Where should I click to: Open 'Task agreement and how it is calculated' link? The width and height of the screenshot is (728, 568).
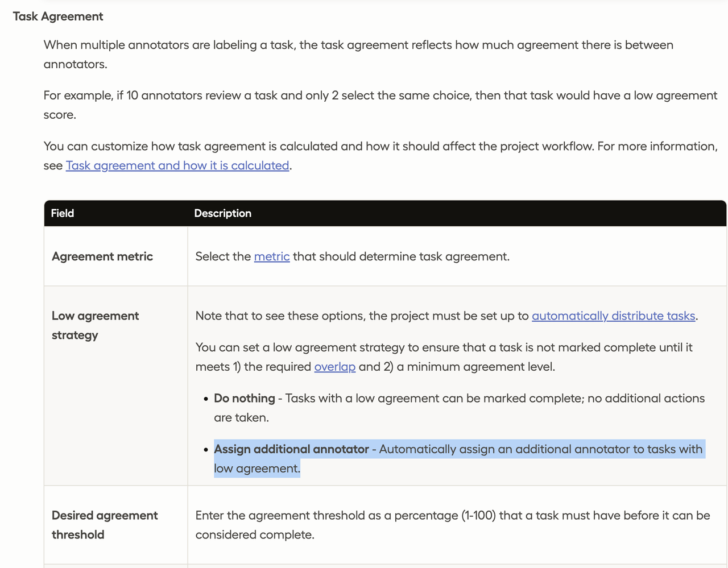[x=177, y=165]
